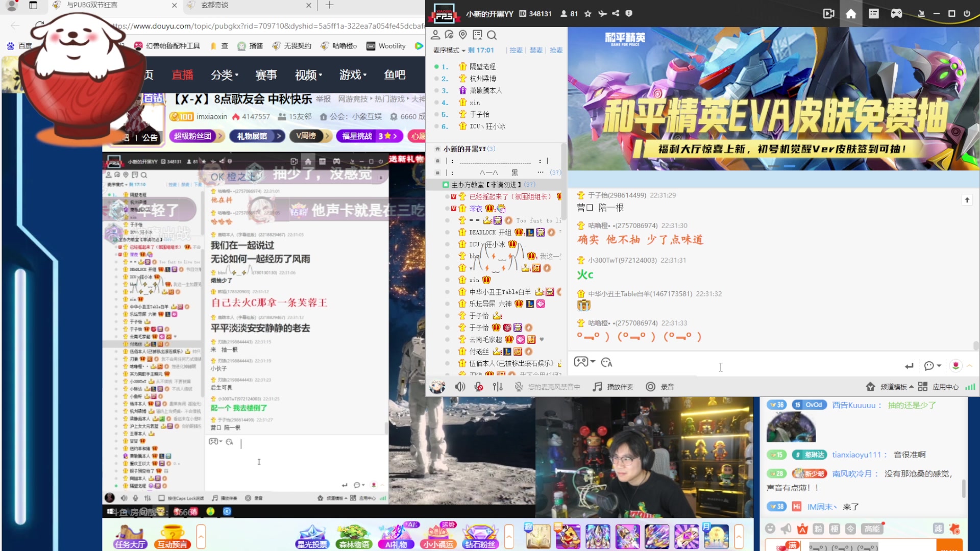The height and width of the screenshot is (551, 980).
Task: Open the 高能 danmaku option
Action: (872, 529)
